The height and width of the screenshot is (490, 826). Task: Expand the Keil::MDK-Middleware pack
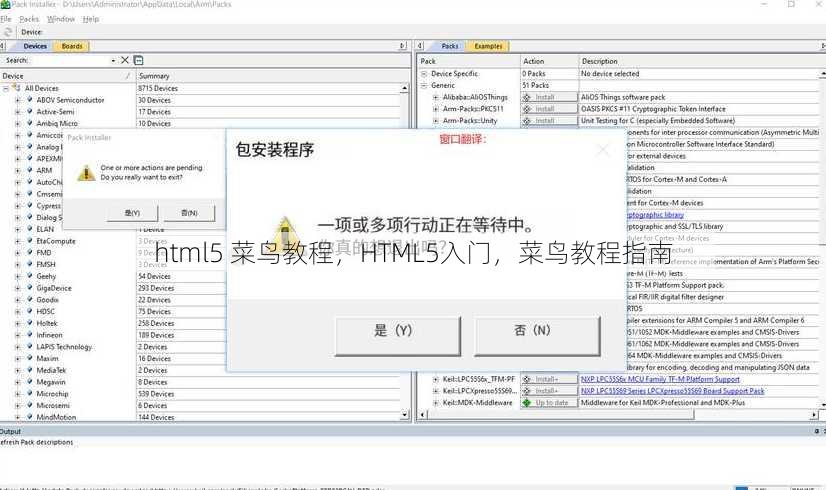point(436,403)
